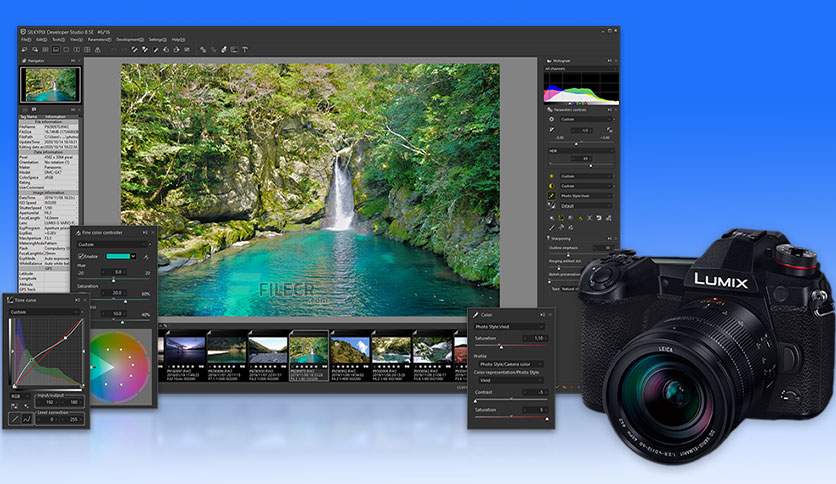Click the eyedropper in Fine color controller
Image resolution: width=836 pixels, height=484 pixels.
tap(146, 257)
